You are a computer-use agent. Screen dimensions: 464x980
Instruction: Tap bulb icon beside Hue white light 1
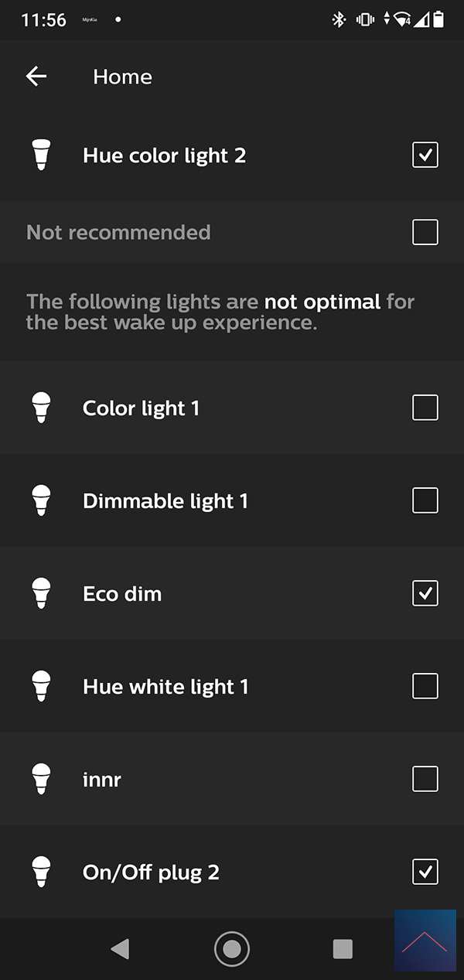[41, 686]
